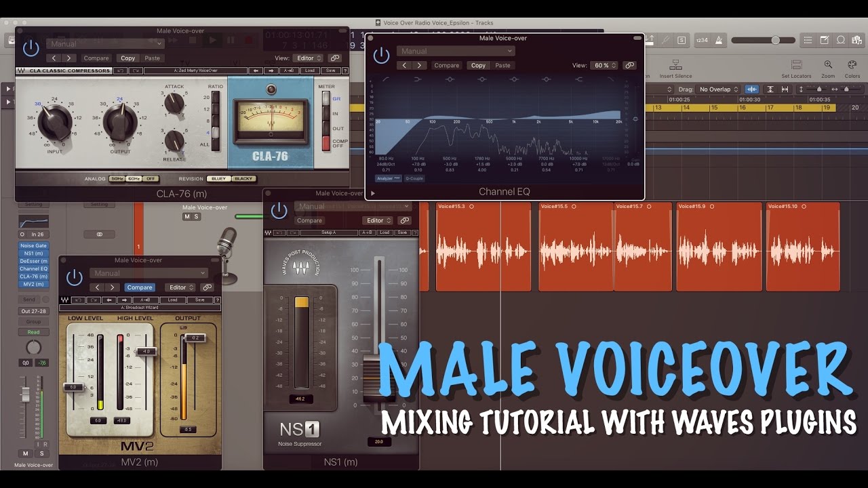Open the NS1 Editor view dropdown
Screen dimensions: 868x488
click(x=378, y=220)
